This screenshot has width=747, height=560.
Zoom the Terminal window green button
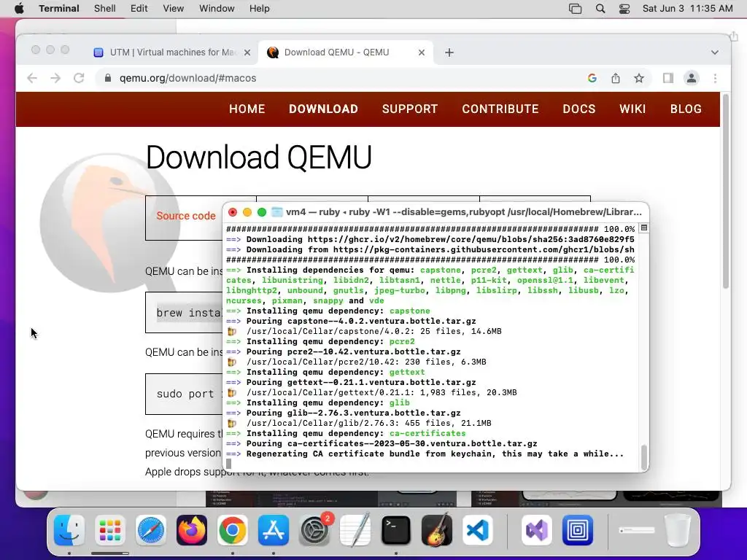click(262, 212)
